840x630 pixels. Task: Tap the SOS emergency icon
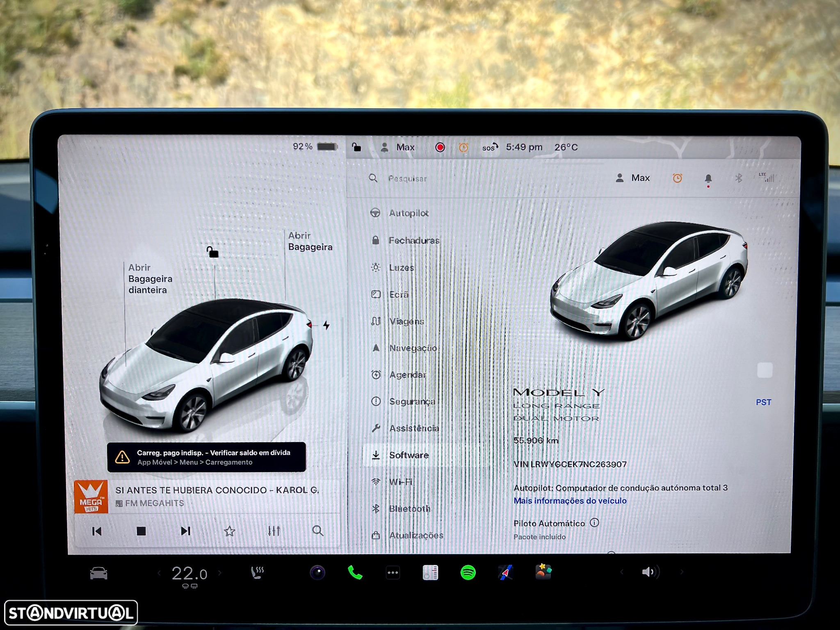490,147
